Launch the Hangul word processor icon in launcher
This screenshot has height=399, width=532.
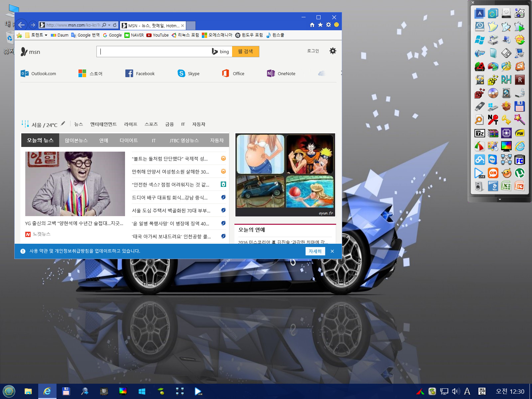point(493,186)
